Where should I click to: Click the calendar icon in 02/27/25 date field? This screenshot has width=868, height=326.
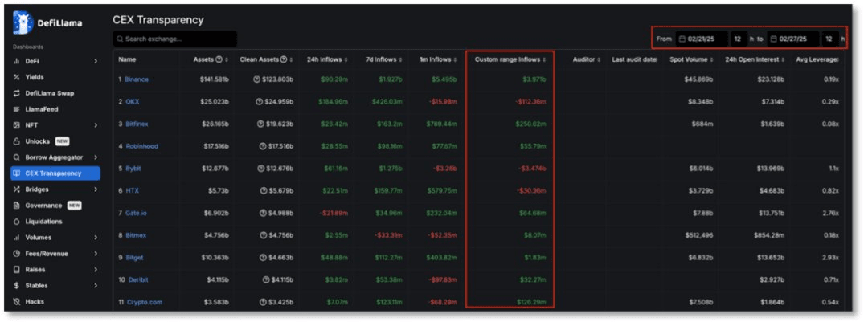pyautogui.click(x=774, y=39)
